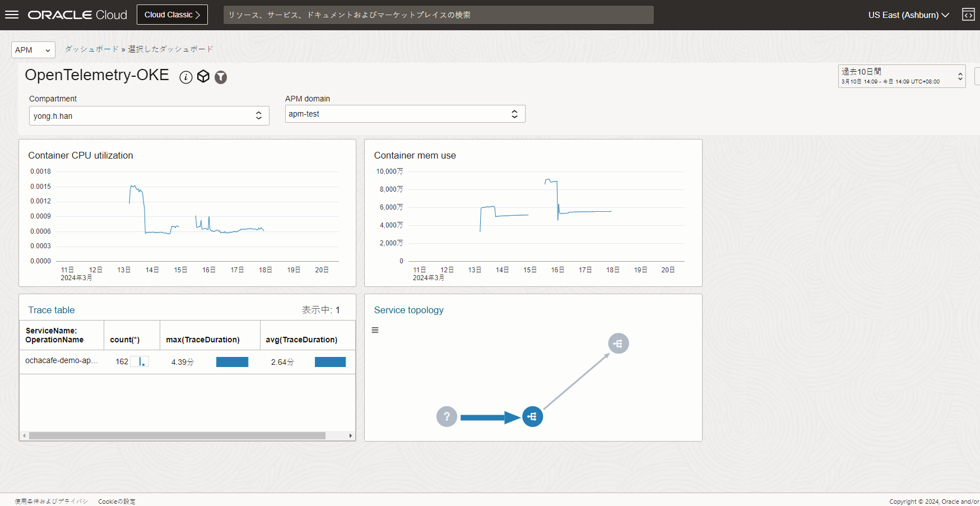The width and height of the screenshot is (980, 506).
Task: Open the Service topology options menu icon
Action: (x=375, y=330)
